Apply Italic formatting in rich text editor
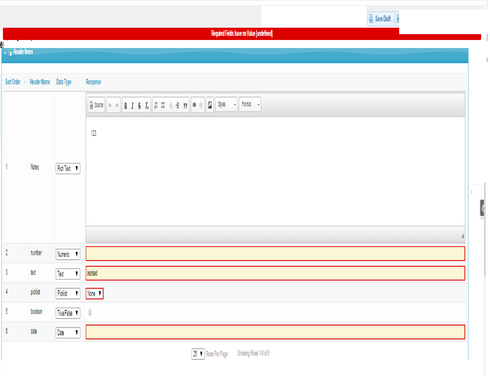This screenshot has width=490, height=376. (x=132, y=105)
